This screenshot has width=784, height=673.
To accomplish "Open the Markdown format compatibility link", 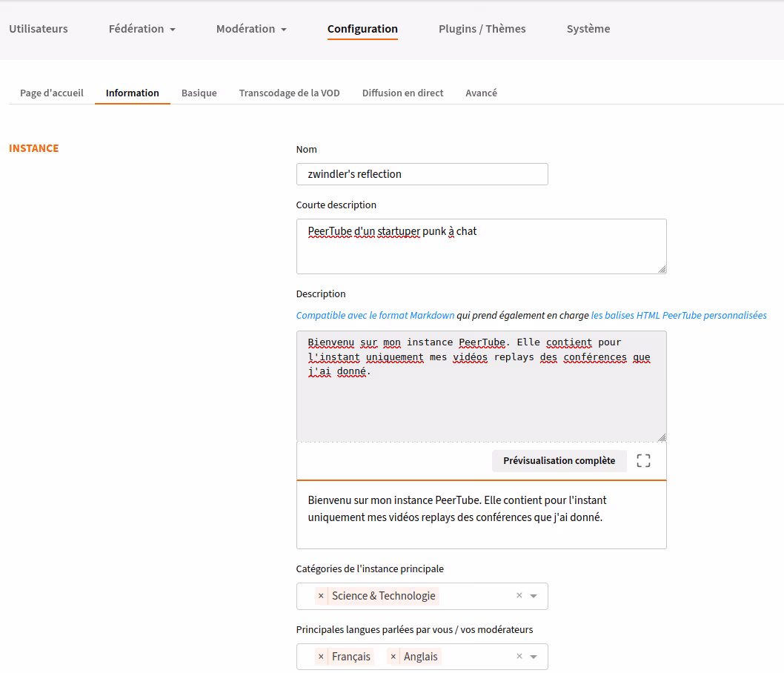I will pos(375,316).
